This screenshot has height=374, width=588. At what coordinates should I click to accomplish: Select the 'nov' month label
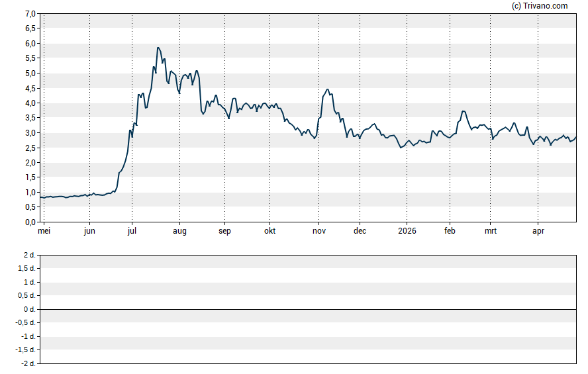coord(319,231)
